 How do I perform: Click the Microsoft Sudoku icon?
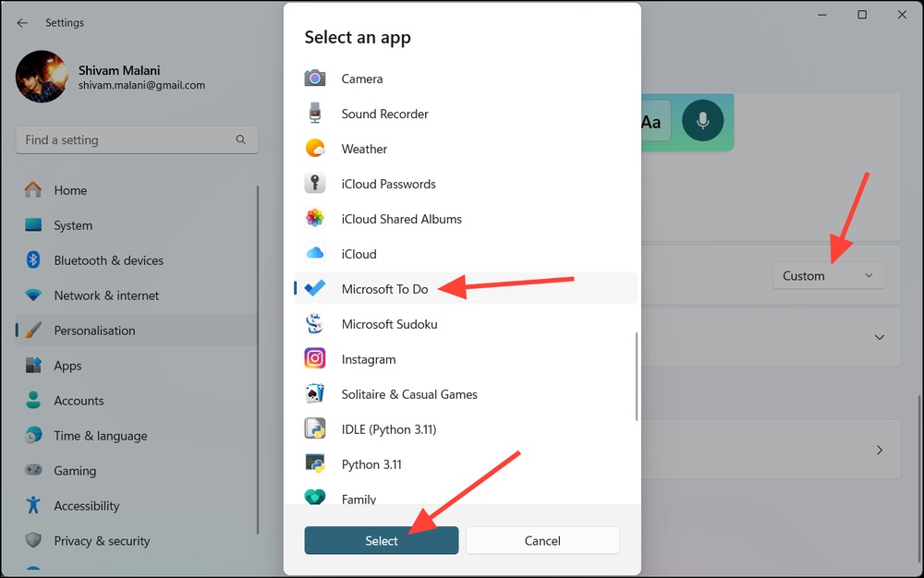tap(315, 324)
